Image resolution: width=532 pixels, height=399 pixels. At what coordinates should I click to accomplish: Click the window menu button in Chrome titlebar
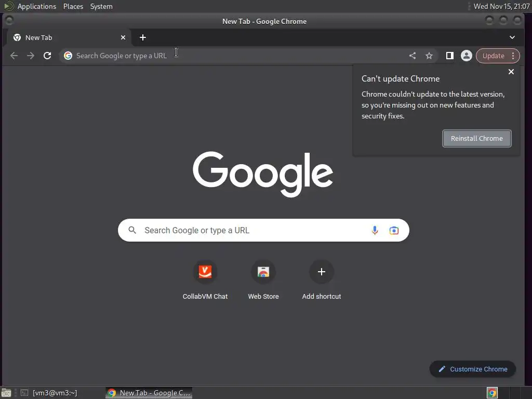9,21
